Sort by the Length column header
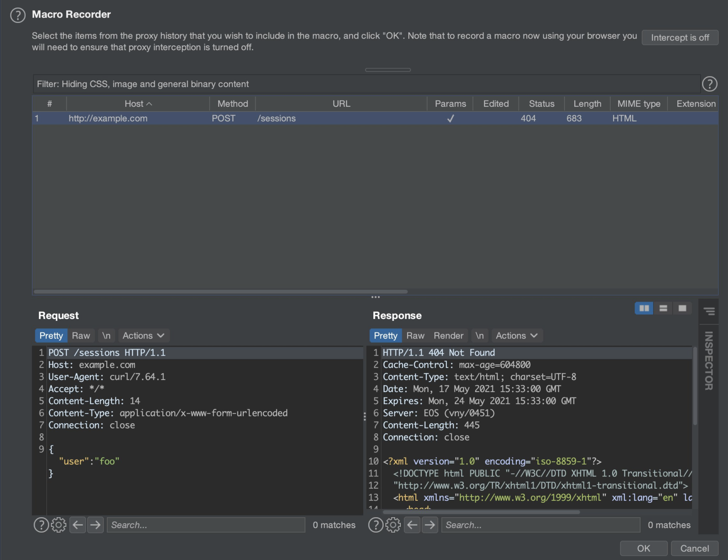This screenshot has height=560, width=728. pos(587,104)
